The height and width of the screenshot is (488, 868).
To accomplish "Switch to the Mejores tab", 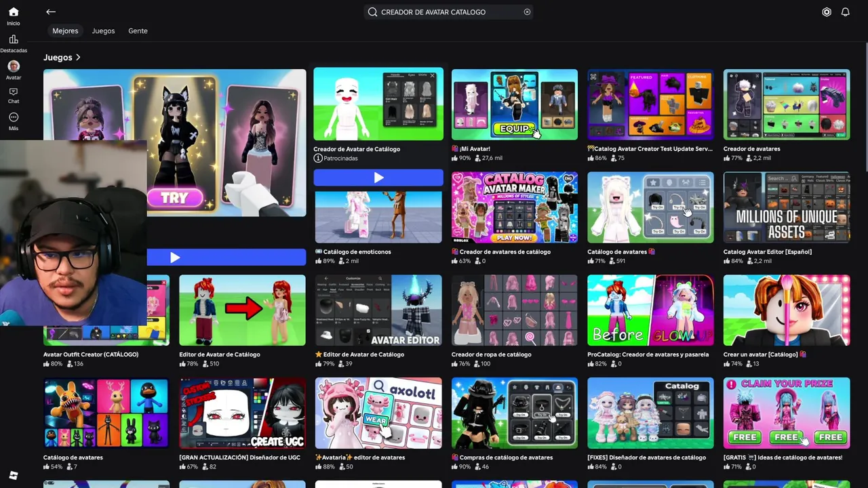I will (65, 30).
